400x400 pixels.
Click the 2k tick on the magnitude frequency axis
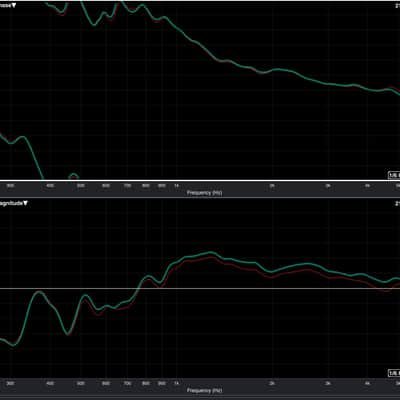[272, 383]
